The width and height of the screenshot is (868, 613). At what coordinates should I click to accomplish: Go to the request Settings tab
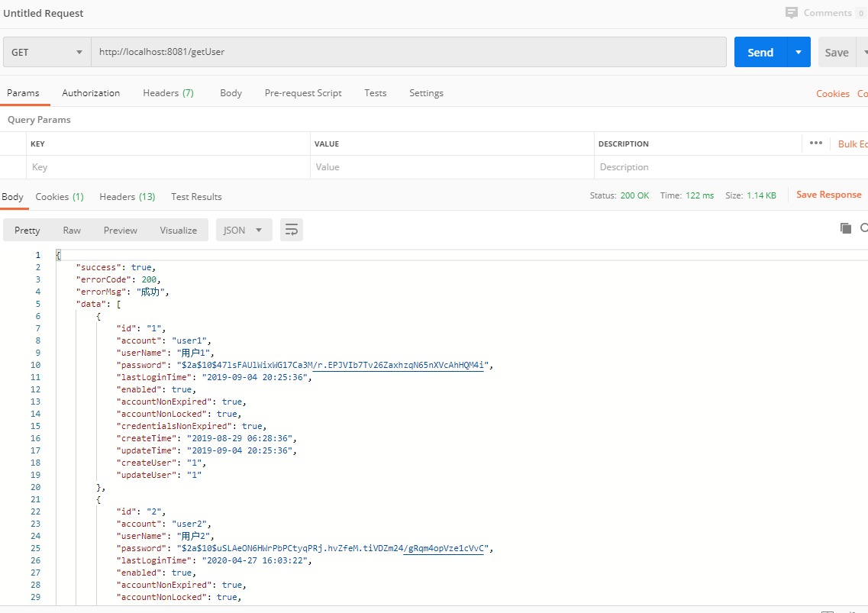coord(426,93)
